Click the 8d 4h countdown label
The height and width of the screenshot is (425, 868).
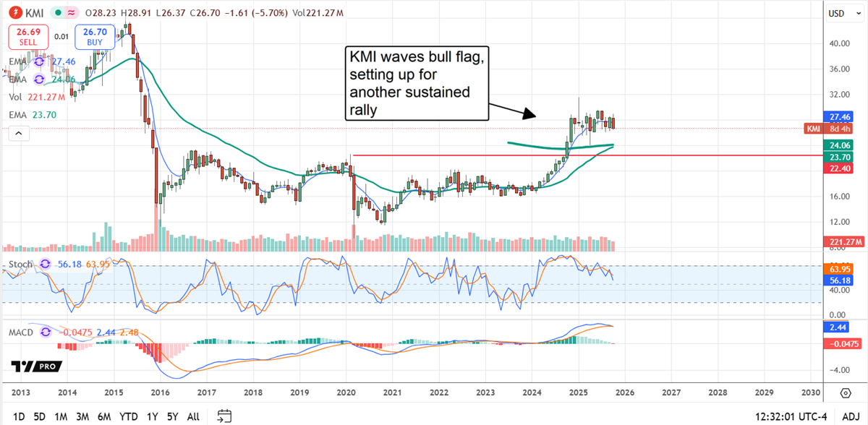(837, 129)
